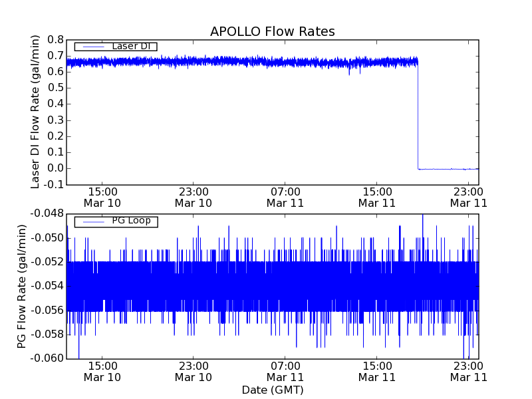Click '23:00 Mar 10' under the PG Loop plot
532x399 pixels.
tap(194, 372)
